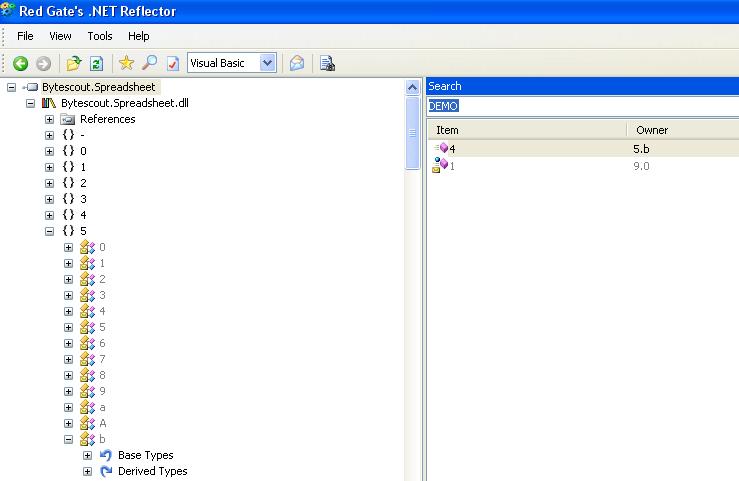739x481 pixels.
Task: Click the green Back navigation arrow
Action: (x=20, y=63)
